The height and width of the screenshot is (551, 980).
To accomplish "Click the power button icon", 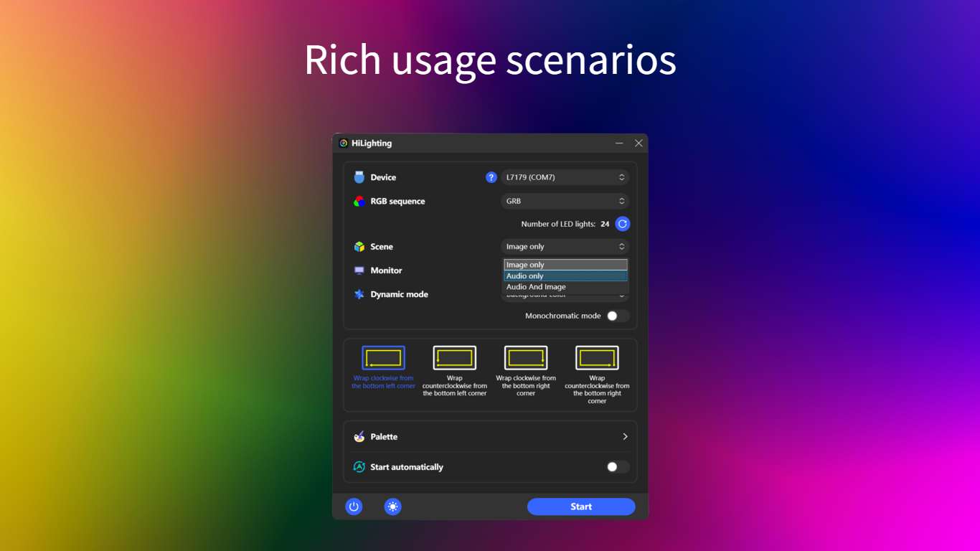I will (354, 507).
